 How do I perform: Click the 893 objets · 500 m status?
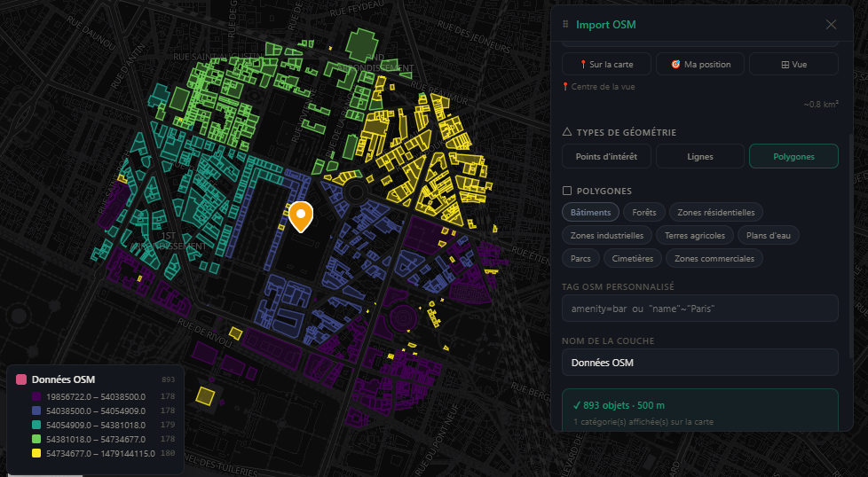(x=619, y=405)
